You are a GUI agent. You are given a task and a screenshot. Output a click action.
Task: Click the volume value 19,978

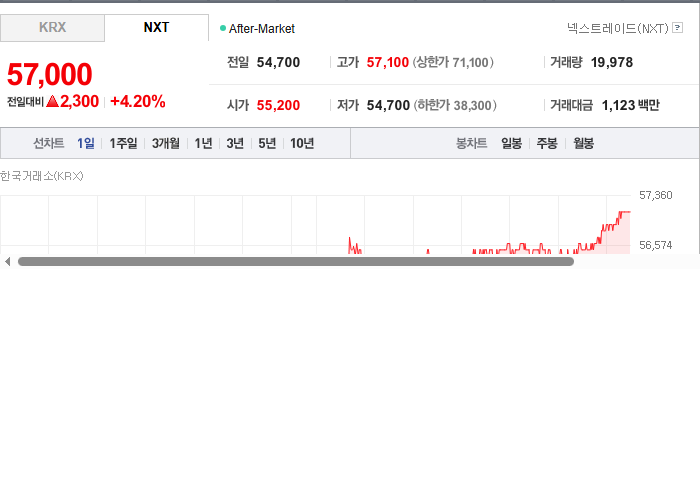click(x=612, y=62)
